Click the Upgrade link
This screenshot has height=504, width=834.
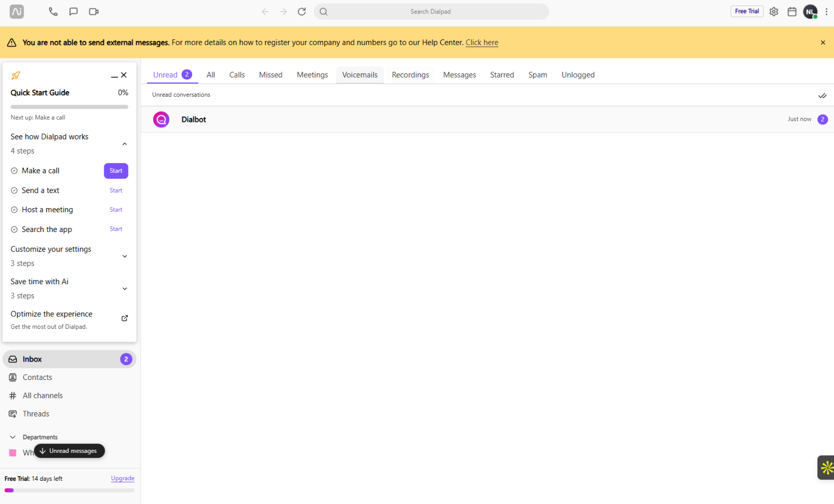122,478
